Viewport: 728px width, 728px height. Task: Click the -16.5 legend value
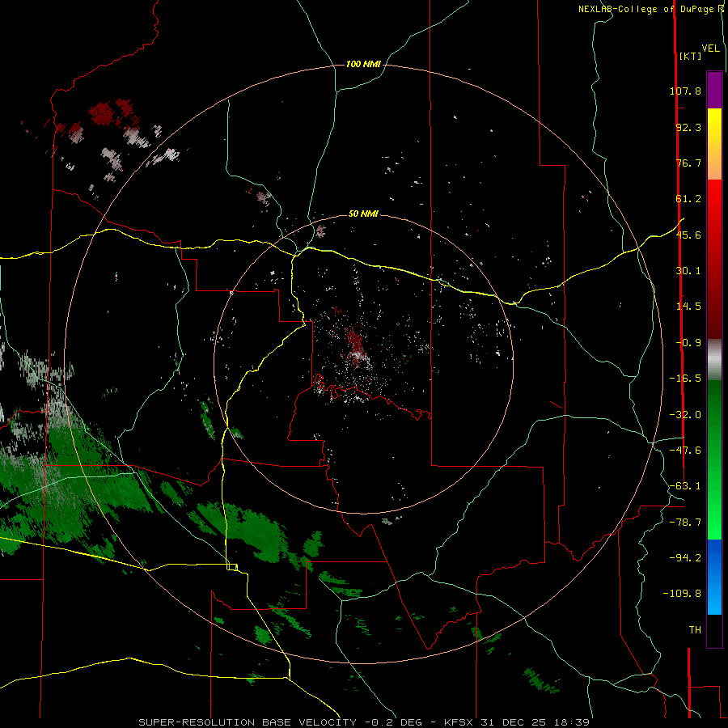point(685,379)
